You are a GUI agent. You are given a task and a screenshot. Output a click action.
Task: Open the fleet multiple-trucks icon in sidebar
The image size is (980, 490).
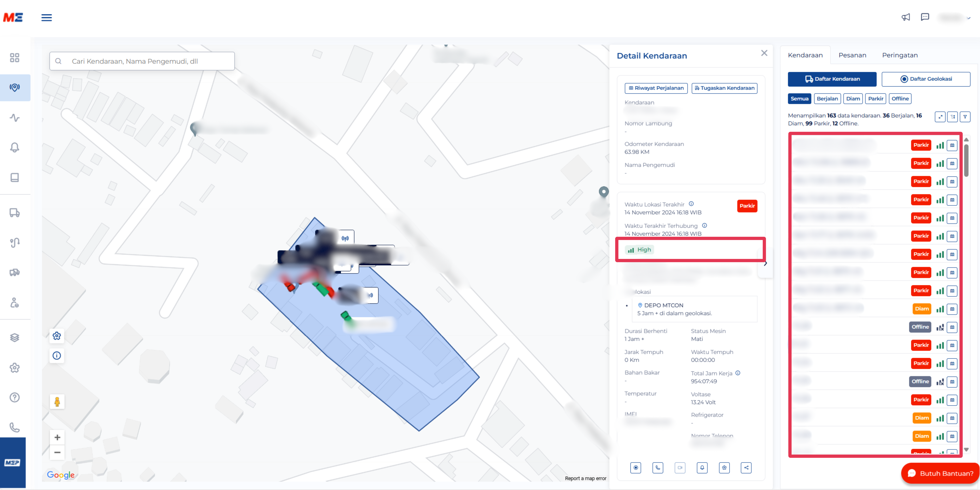[14, 272]
